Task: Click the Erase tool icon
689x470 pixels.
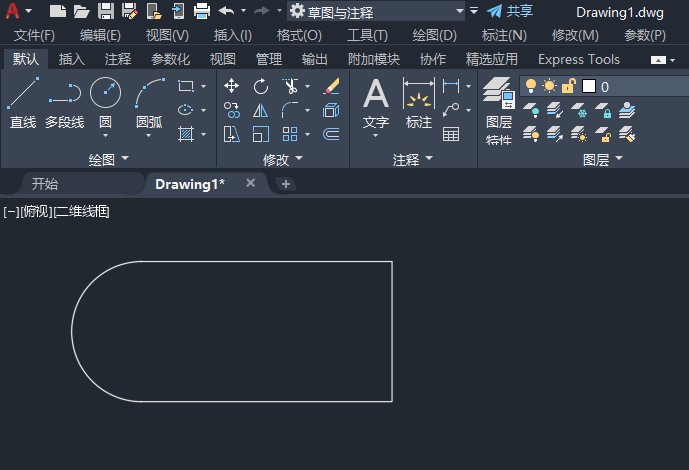Action: (331, 86)
